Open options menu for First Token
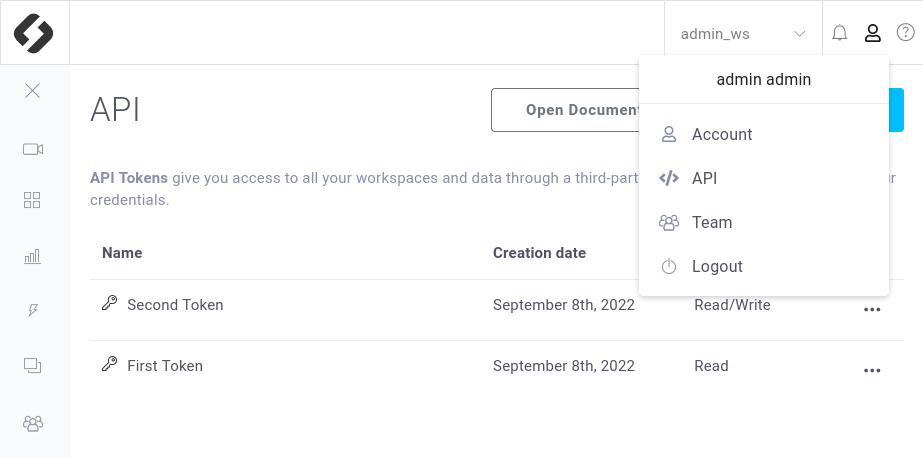923x458 pixels. click(872, 371)
